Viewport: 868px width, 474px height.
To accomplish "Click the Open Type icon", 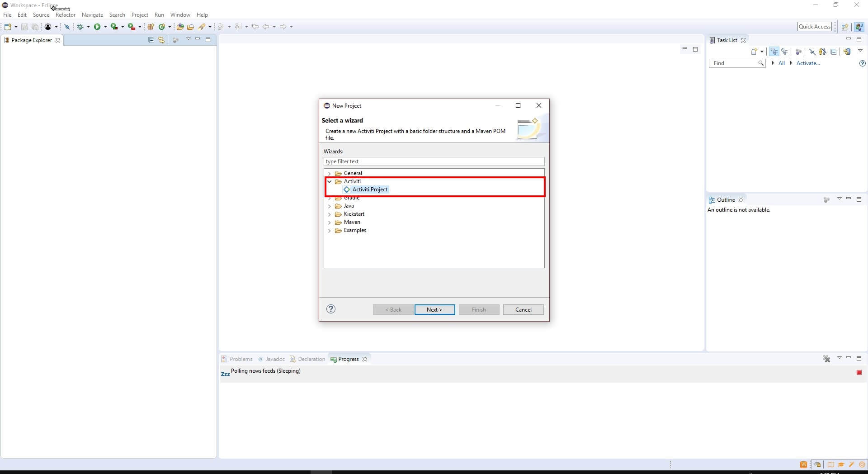I will [180, 27].
